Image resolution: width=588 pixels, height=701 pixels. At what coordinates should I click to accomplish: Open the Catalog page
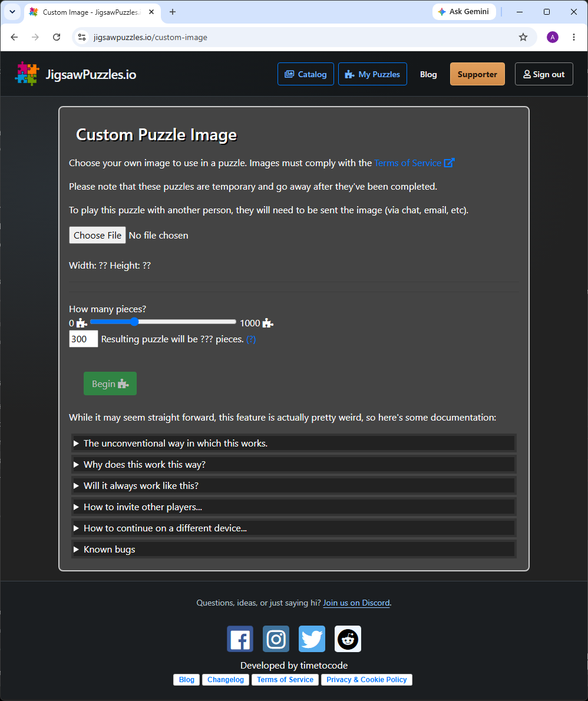(x=306, y=74)
